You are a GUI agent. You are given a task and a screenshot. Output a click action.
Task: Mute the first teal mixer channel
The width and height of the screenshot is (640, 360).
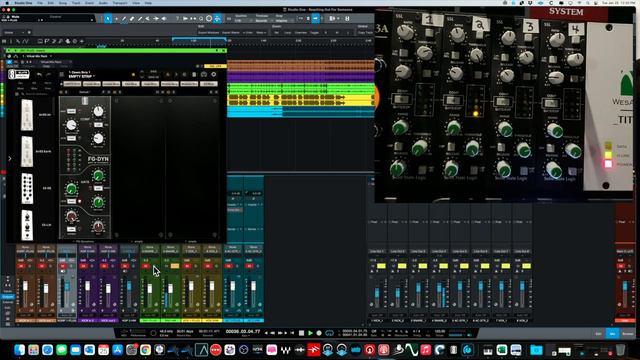pyautogui.click(x=229, y=266)
